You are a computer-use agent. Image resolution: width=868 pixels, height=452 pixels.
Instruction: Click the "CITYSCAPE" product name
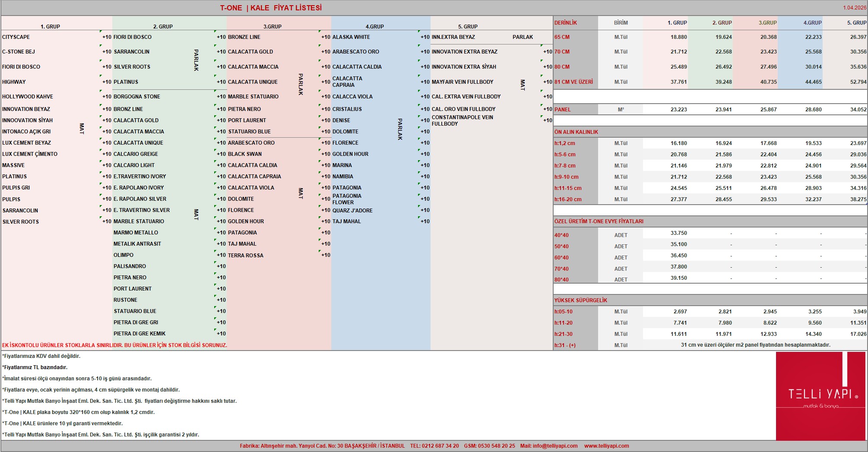click(16, 37)
